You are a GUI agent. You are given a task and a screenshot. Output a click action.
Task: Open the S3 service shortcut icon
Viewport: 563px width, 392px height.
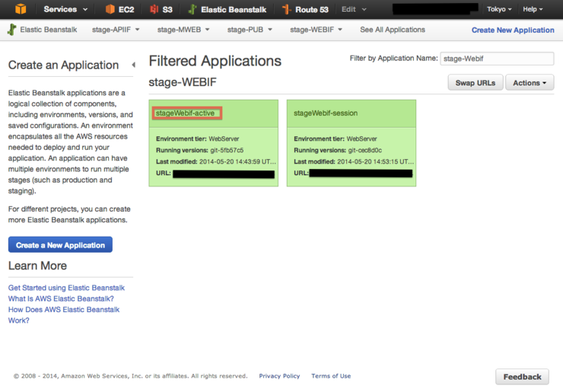[x=154, y=9]
